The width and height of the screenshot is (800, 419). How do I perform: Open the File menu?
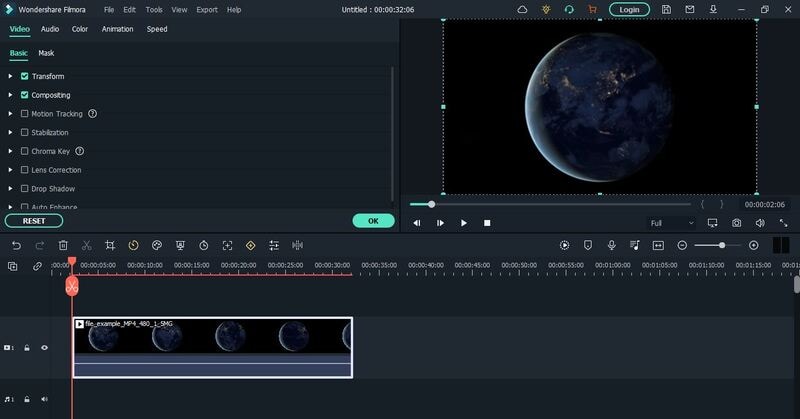(x=109, y=10)
